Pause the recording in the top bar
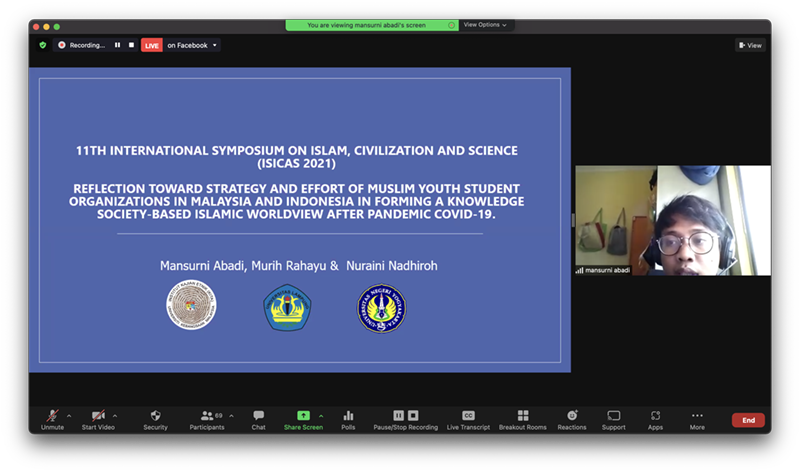Viewport: 800px width, 472px height. point(117,45)
